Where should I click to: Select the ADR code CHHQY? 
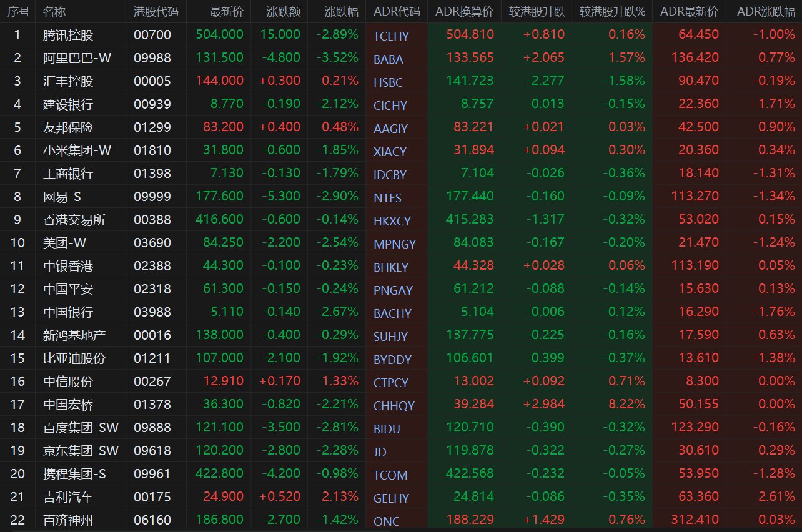coord(394,406)
